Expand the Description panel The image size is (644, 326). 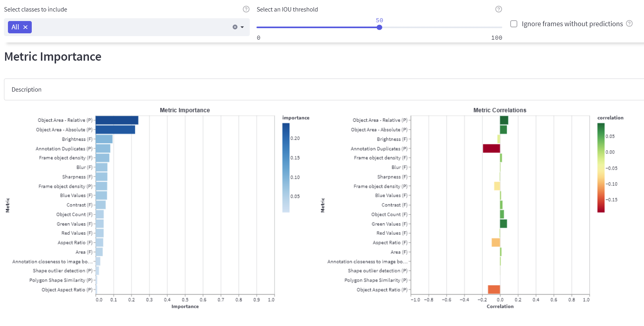click(324, 90)
